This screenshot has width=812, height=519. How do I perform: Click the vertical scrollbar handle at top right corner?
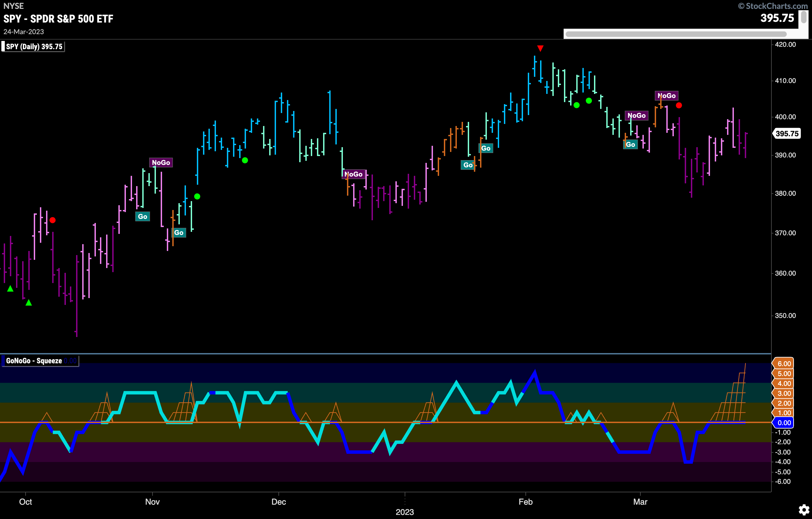point(804,17)
